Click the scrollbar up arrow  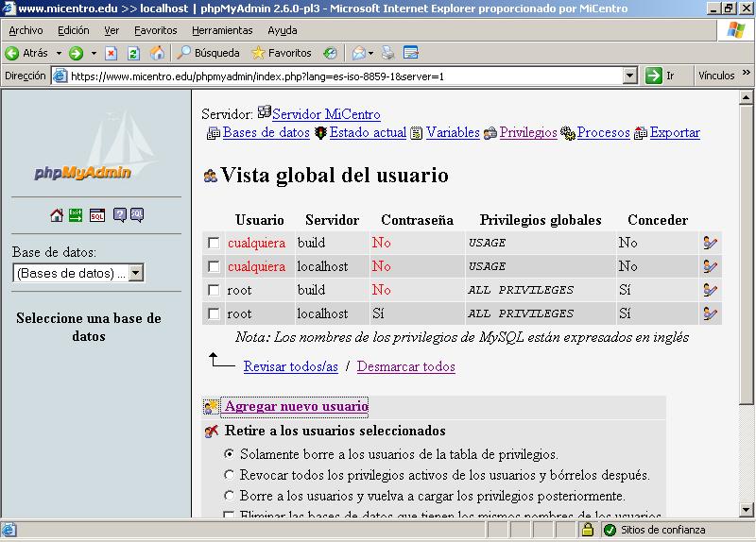click(x=746, y=98)
